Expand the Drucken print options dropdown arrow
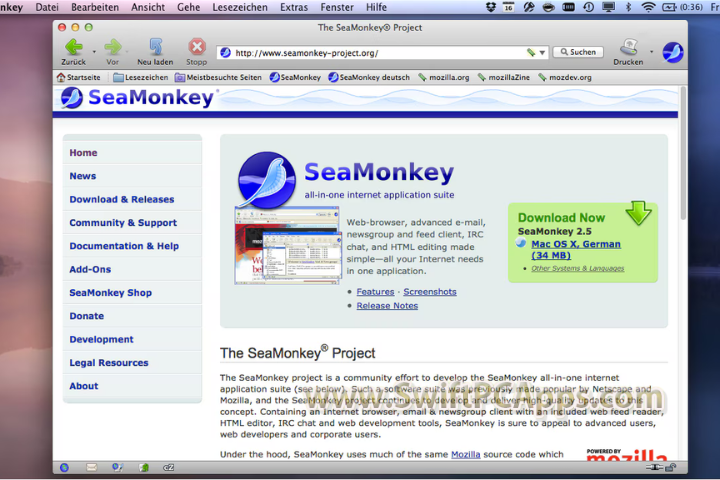The height and width of the screenshot is (480, 720). (x=652, y=52)
